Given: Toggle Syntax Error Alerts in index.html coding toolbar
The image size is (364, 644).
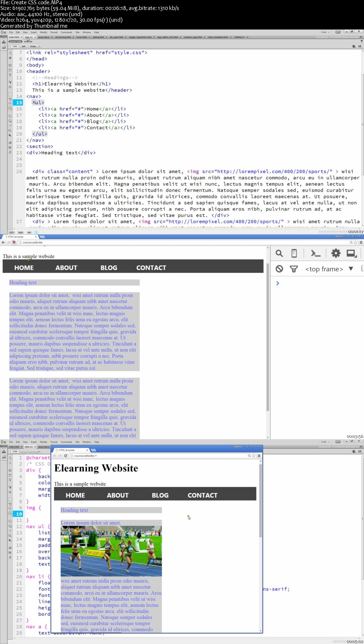Looking at the screenshot, I should tap(10, 109).
